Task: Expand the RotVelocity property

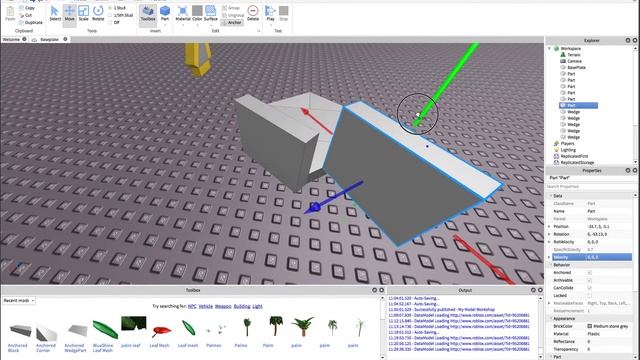Action: (x=549, y=242)
